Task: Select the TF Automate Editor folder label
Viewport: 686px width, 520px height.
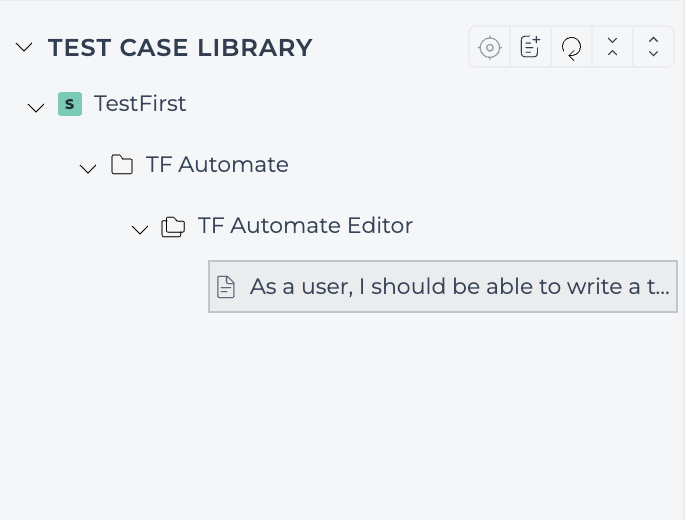Action: 305,226
